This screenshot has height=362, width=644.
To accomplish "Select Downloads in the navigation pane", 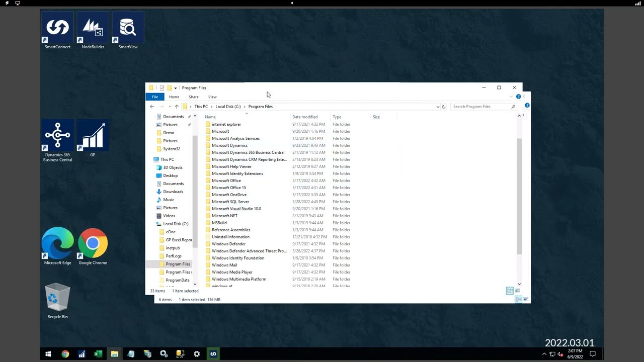I will tap(173, 192).
